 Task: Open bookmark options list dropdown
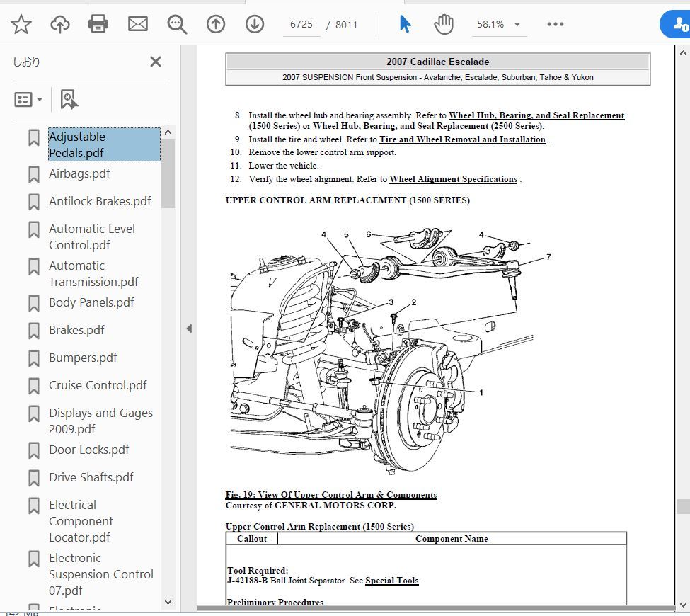[28, 100]
